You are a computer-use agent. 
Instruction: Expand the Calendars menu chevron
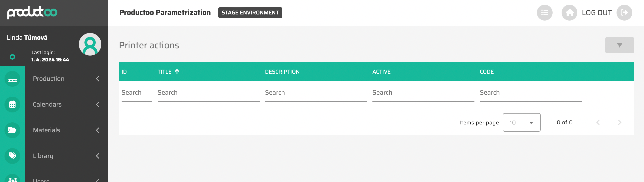(98, 105)
